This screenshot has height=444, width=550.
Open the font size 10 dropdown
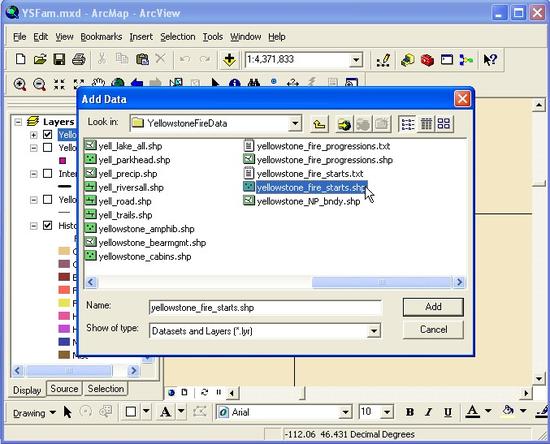tap(387, 412)
